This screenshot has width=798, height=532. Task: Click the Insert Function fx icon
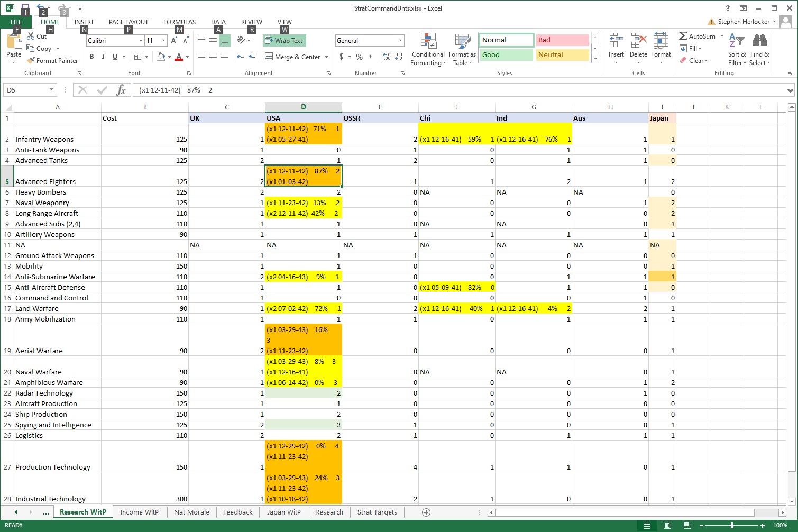pos(121,90)
